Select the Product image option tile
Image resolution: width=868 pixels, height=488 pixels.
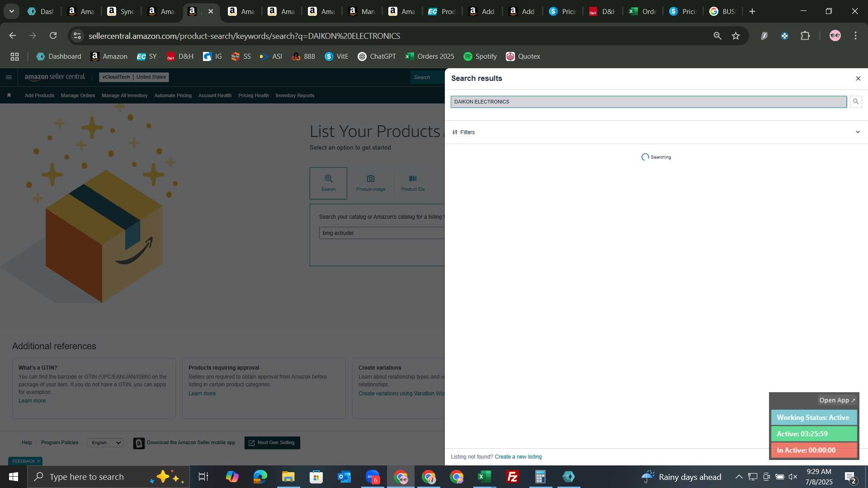click(x=371, y=183)
